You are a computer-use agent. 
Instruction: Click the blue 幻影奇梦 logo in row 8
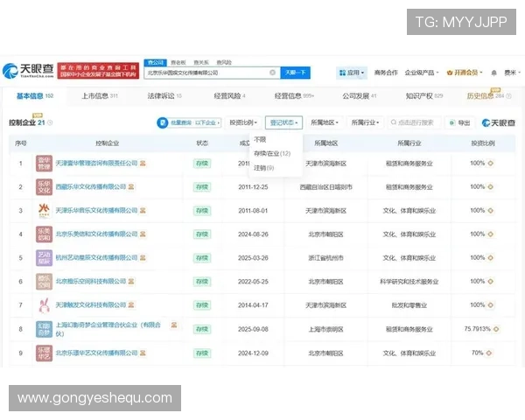[x=45, y=329]
